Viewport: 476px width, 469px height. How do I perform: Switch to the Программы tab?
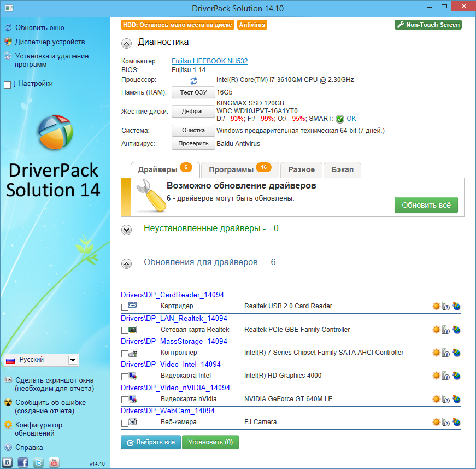(240, 169)
